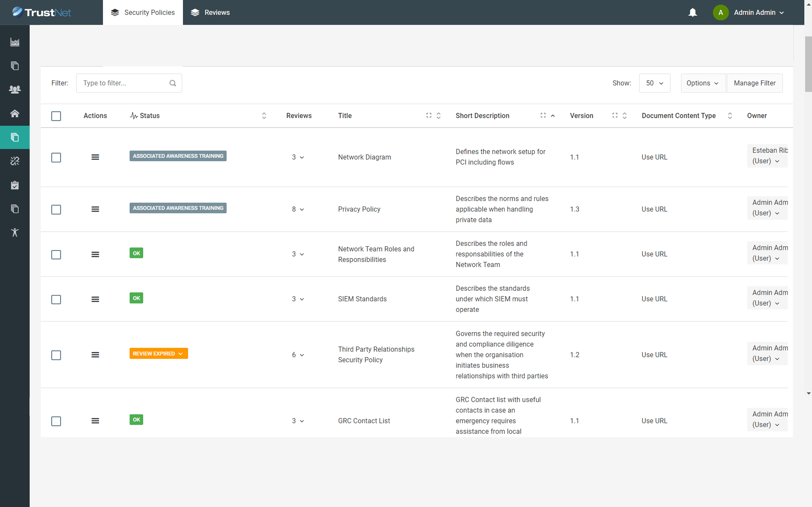The image size is (812, 507).
Task: Click the clipboard checkmark sidebar icon
Action: point(15,185)
